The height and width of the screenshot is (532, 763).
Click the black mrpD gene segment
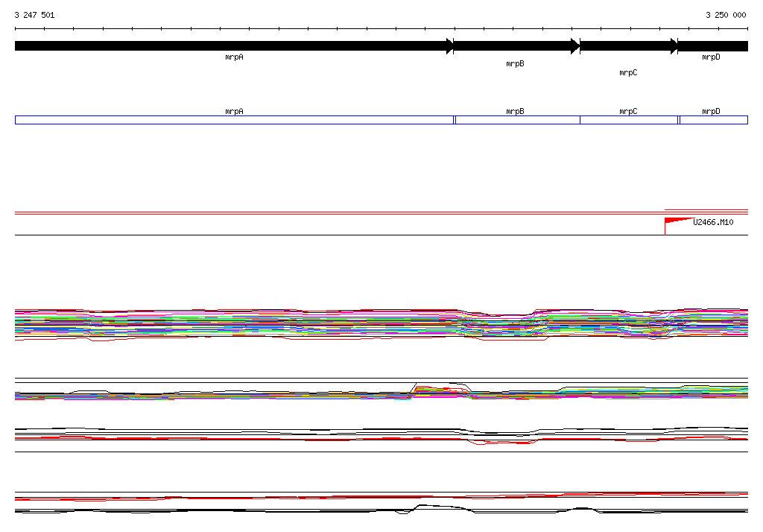click(713, 46)
